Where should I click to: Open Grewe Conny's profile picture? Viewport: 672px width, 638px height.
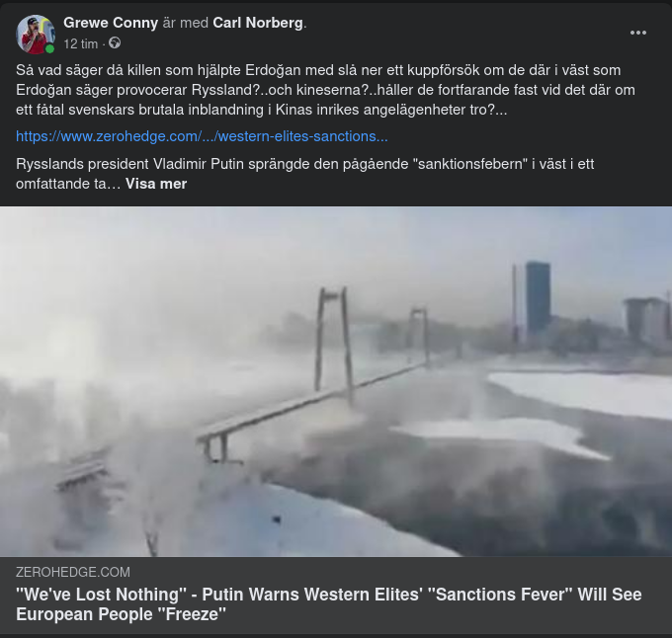[36, 35]
